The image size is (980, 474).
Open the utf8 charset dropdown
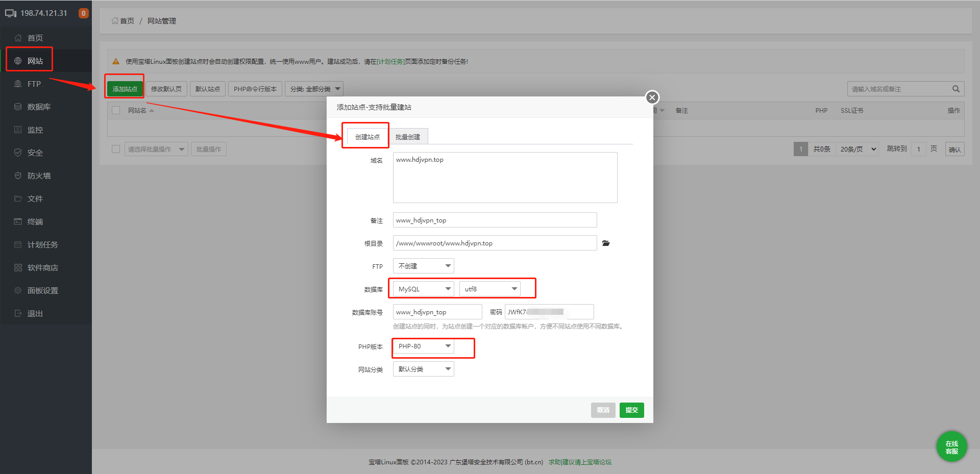coord(490,289)
